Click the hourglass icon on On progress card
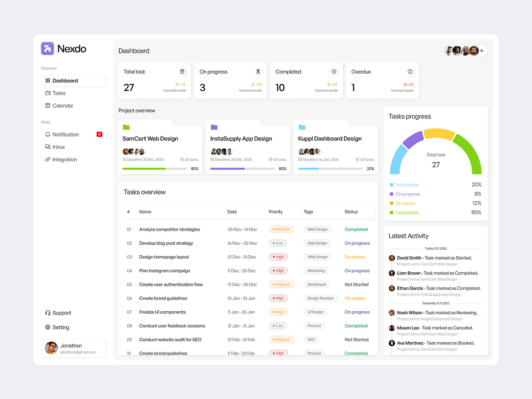The image size is (532, 399). (x=258, y=71)
